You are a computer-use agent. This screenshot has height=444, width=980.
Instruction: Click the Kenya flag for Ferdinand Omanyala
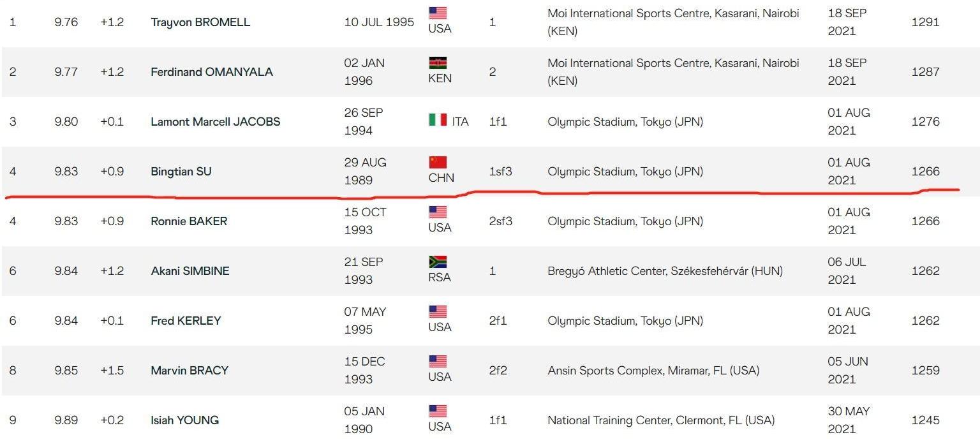(x=438, y=63)
